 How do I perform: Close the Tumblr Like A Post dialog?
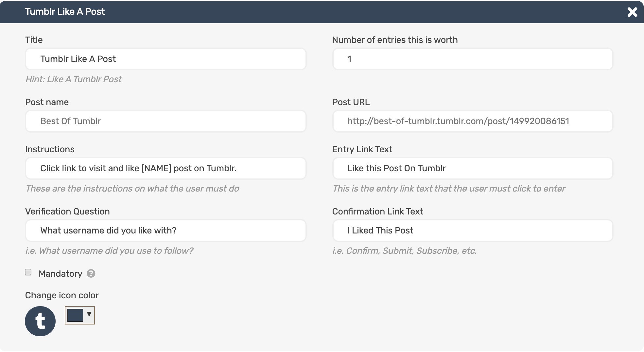(633, 12)
